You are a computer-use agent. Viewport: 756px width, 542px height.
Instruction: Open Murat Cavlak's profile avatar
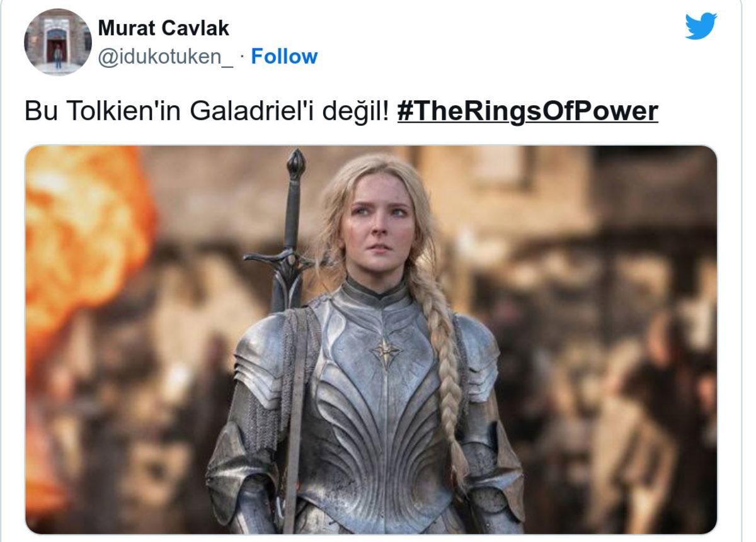pyautogui.click(x=58, y=42)
